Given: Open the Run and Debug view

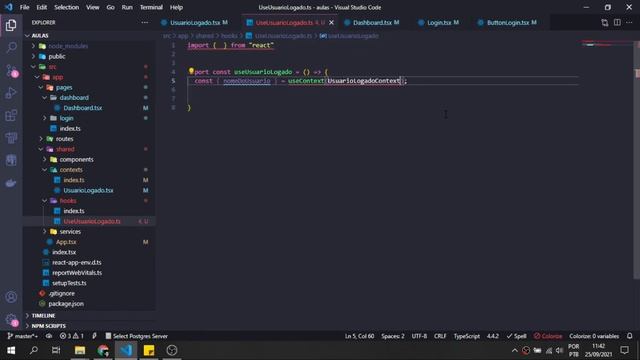Looking at the screenshot, I should pos(11,93).
